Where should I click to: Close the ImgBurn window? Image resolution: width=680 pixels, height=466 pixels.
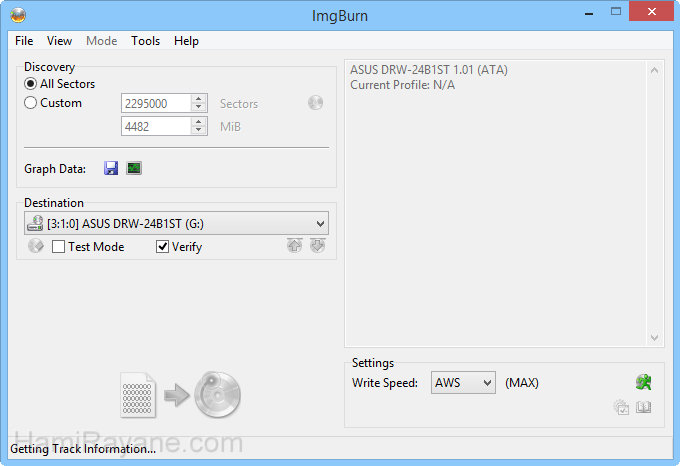point(651,12)
